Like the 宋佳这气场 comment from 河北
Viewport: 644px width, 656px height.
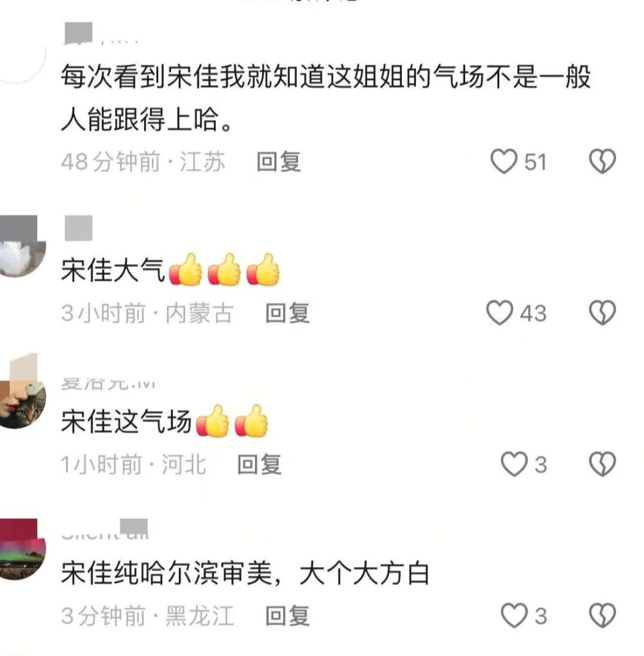[x=515, y=464]
